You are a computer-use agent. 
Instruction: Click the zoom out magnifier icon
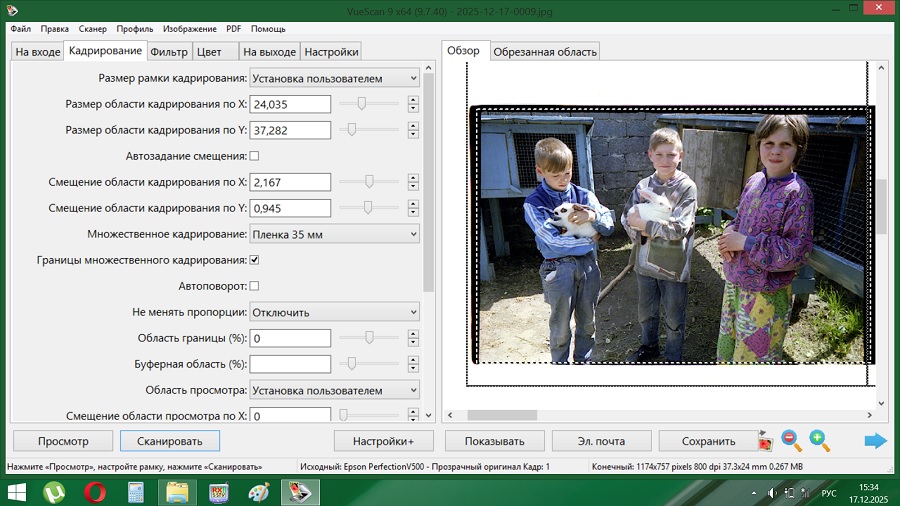pos(791,440)
